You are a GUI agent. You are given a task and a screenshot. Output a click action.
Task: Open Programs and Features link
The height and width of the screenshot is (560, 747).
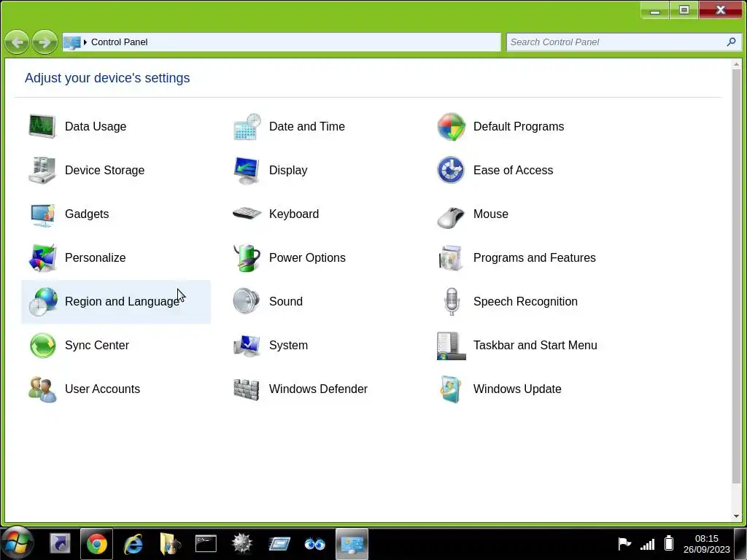535,257
